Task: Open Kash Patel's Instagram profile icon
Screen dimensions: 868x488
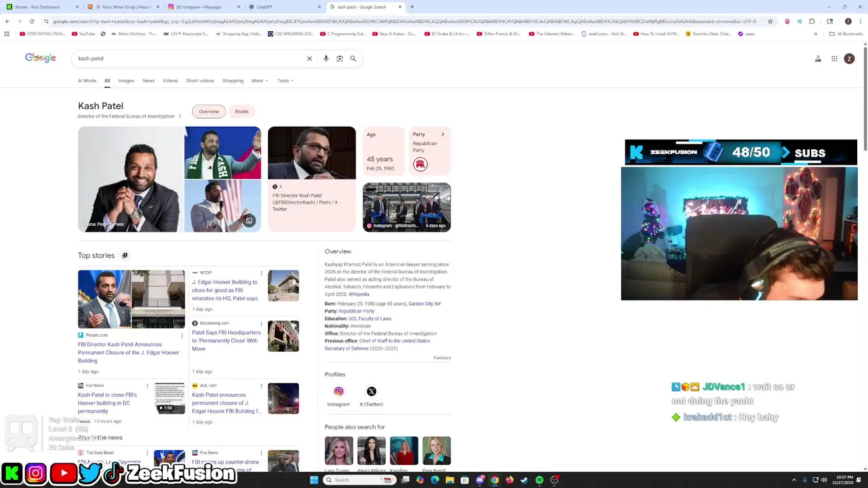Action: point(338,391)
